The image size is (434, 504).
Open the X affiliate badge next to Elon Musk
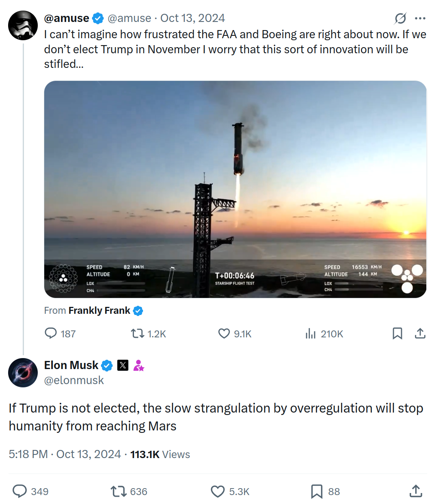(x=123, y=365)
